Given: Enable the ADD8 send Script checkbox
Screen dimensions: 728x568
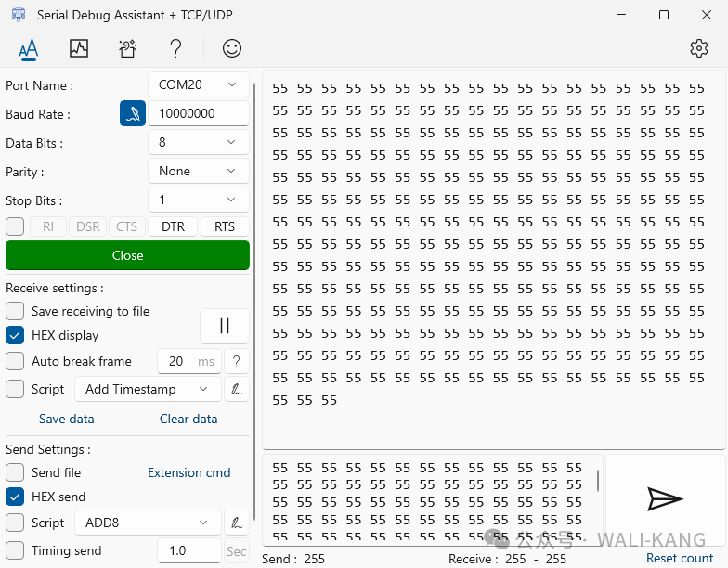Looking at the screenshot, I should 15,523.
